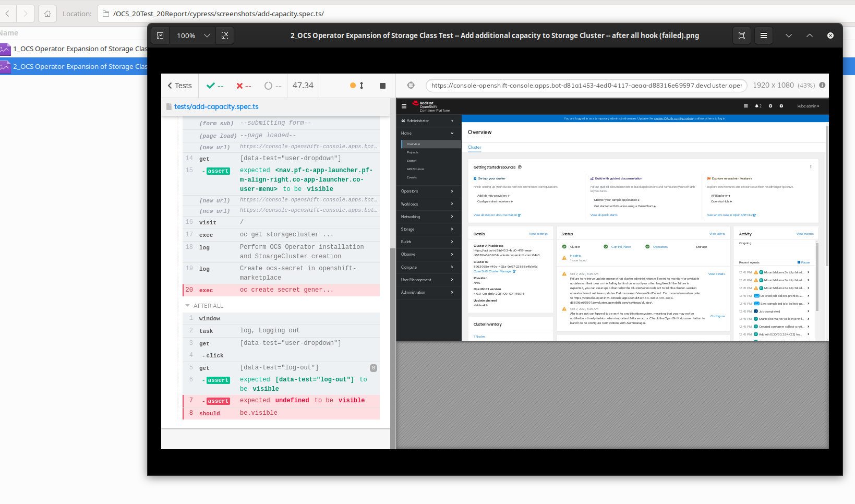Set zoom level to 100%
This screenshot has height=504, width=855.
pyautogui.click(x=186, y=35)
